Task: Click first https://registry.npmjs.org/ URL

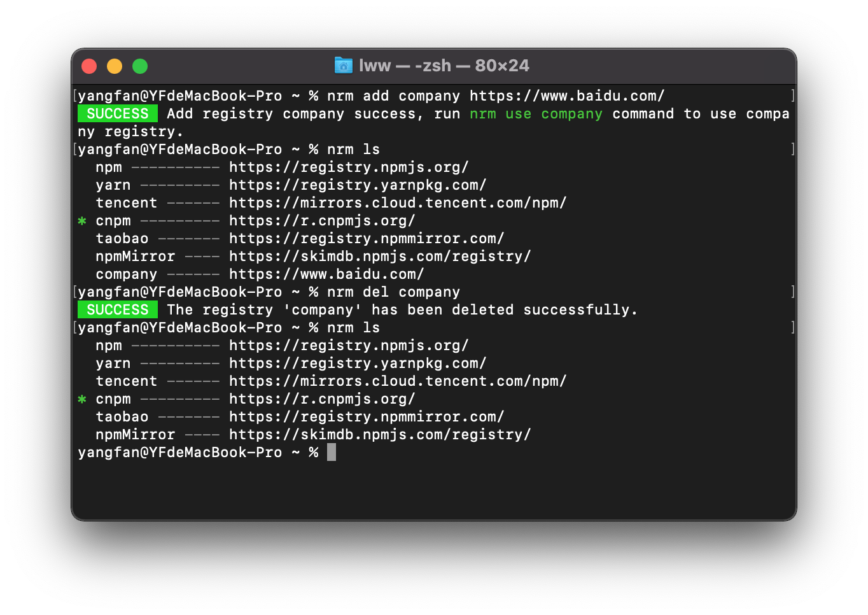Action: (349, 167)
